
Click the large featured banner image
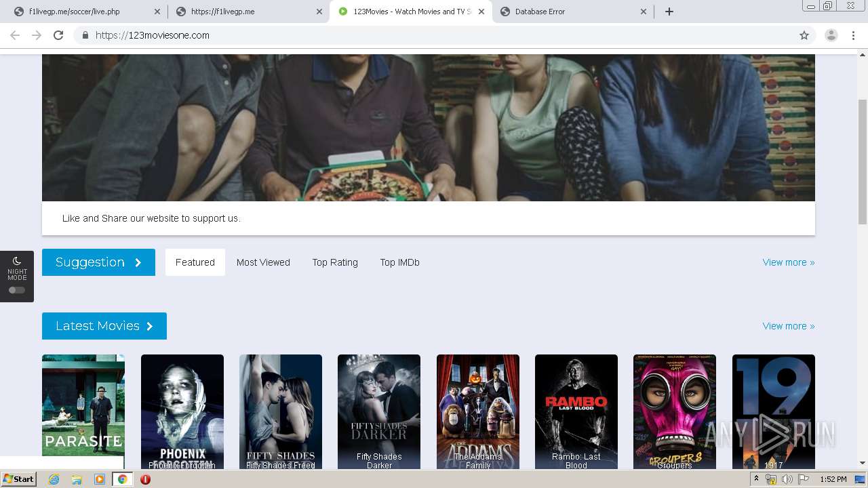429,127
